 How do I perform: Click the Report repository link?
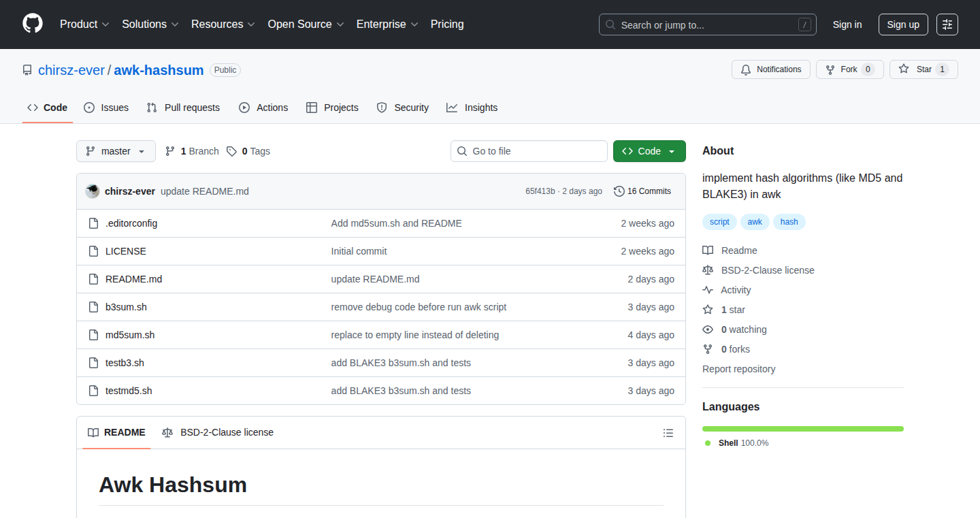738,369
